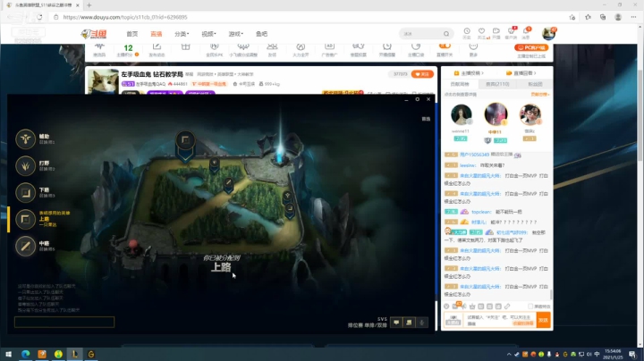Open the follows heart icon in header
The width and height of the screenshot is (644, 361).
[x=482, y=33]
